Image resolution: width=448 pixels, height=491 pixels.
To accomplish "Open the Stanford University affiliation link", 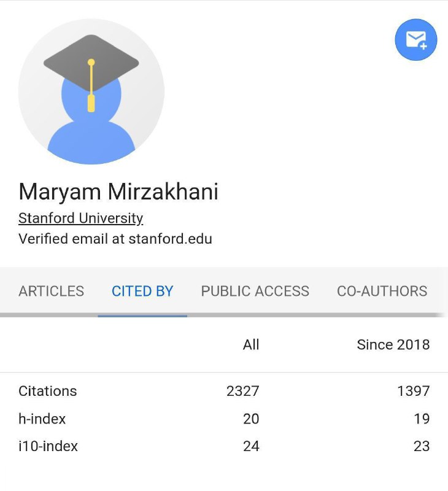I will pyautogui.click(x=81, y=218).
